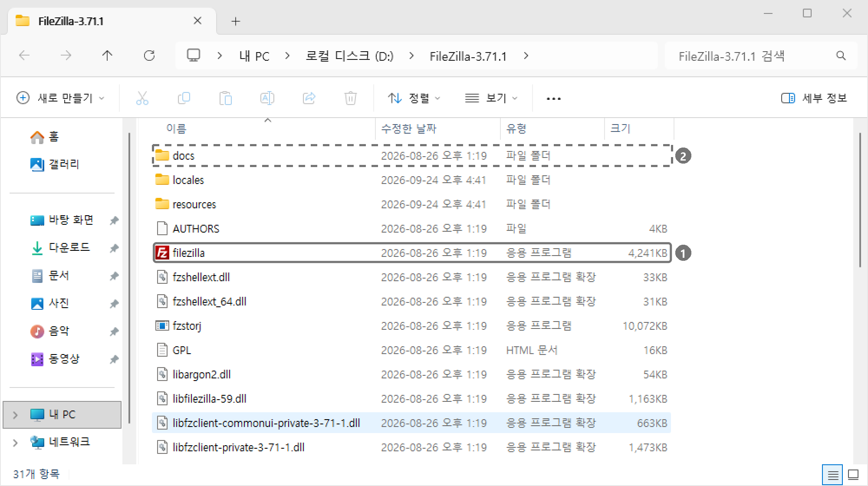The image size is (868, 486).
Task: Open 다운로드 quick access folder
Action: pyautogui.click(x=61, y=248)
